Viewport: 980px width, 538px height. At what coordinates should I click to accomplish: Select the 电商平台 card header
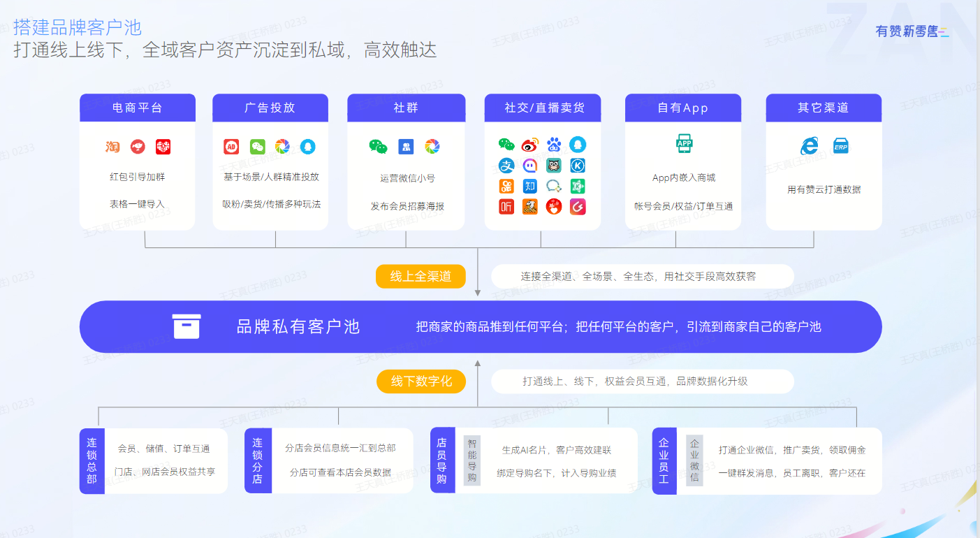[x=137, y=108]
